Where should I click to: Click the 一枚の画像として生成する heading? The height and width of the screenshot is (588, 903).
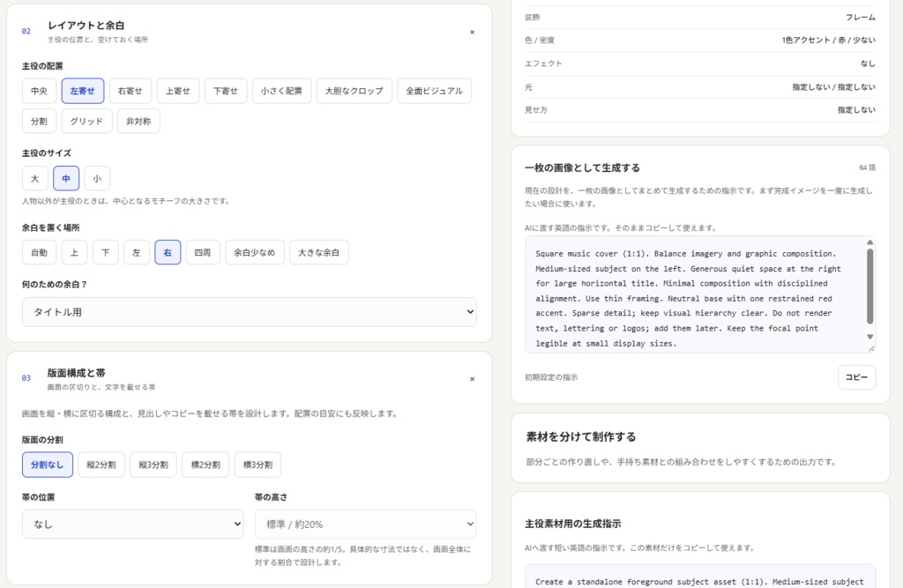(582, 168)
